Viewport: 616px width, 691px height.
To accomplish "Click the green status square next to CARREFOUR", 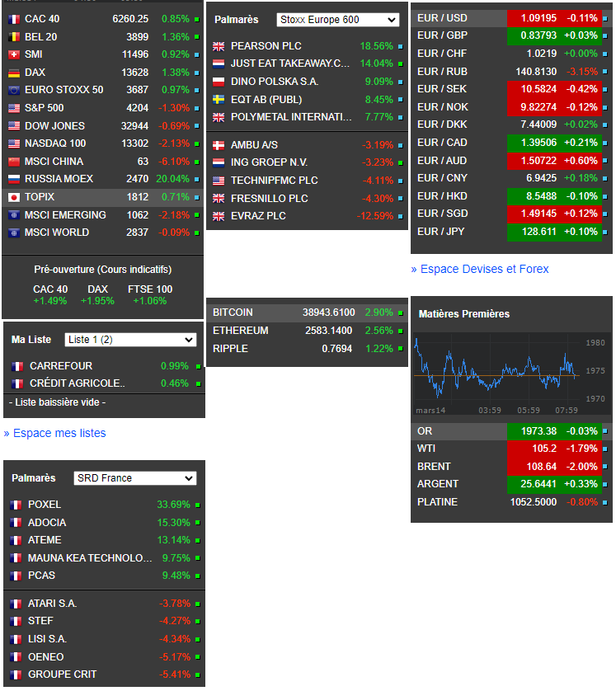I will coord(198,367).
